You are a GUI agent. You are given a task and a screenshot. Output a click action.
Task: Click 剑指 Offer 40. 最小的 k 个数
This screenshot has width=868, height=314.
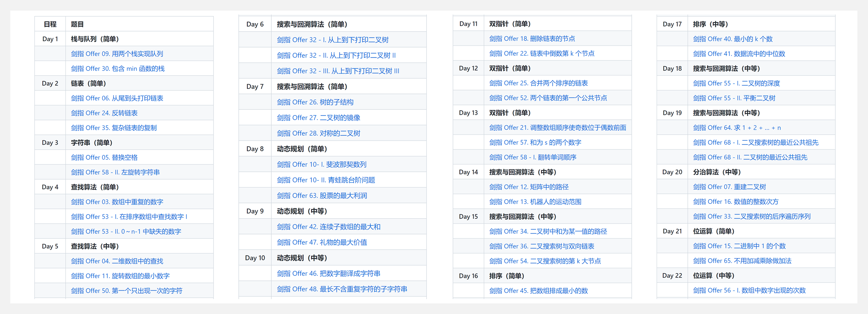click(x=733, y=39)
